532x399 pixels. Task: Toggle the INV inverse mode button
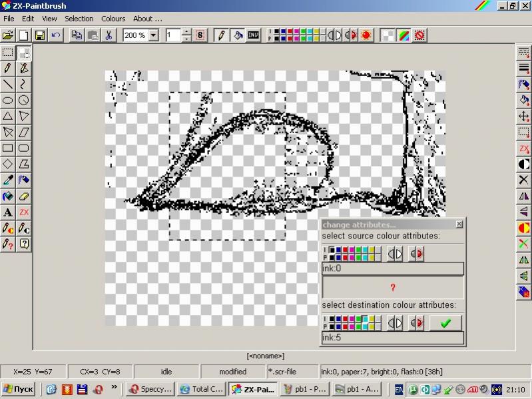tap(253, 35)
